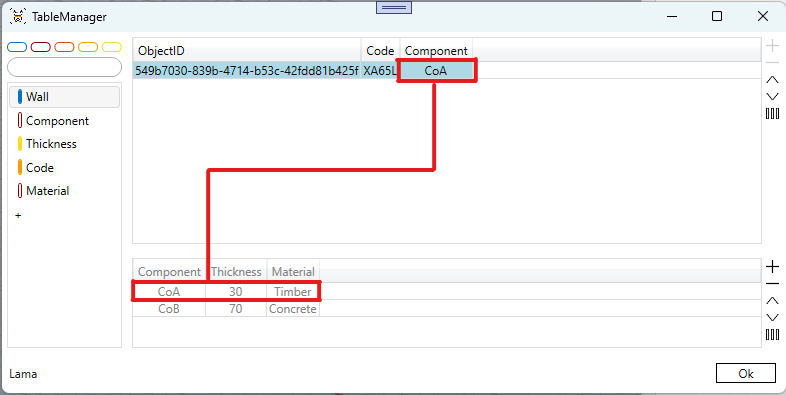Click the dark red color pill filter

coord(41,47)
